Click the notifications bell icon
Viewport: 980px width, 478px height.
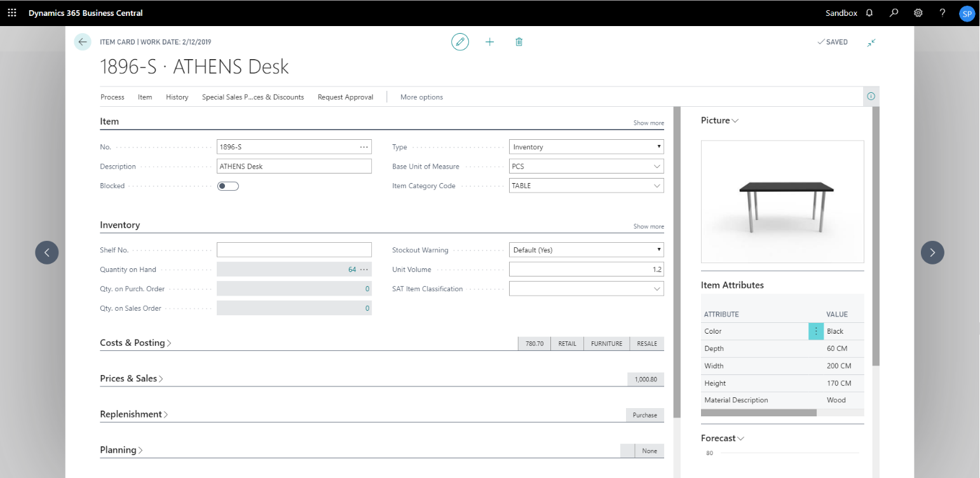[x=869, y=13]
